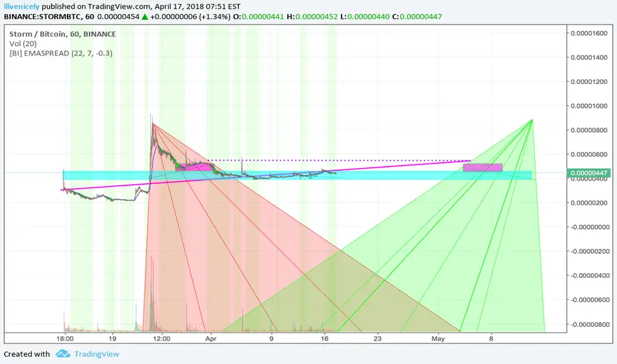
Task: Click the L:0.00000440 low value
Action: (x=365, y=17)
